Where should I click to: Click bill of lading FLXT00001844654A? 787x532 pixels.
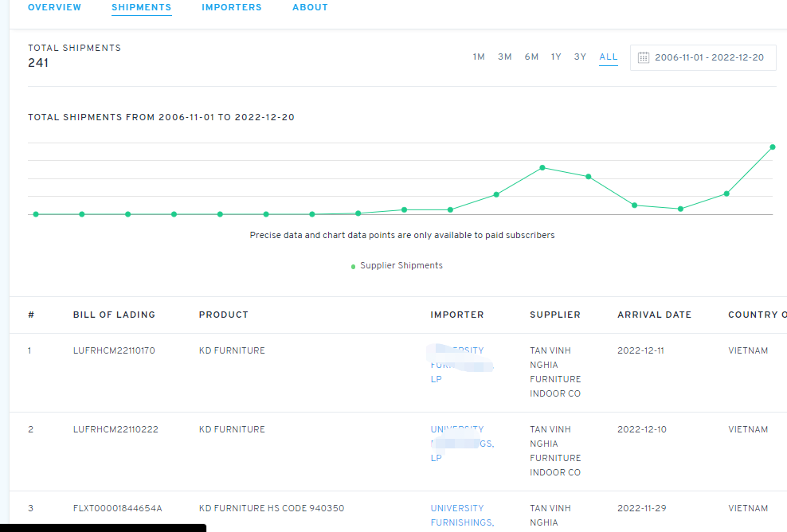point(117,508)
